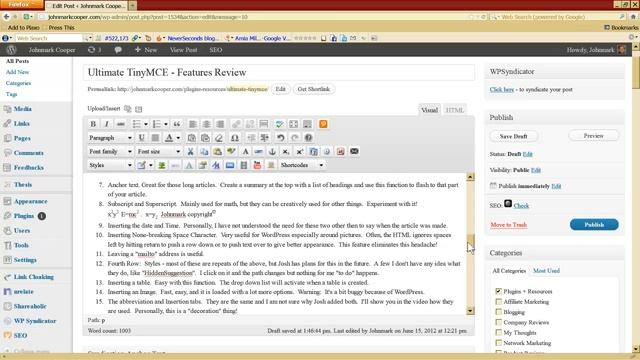This screenshot has width=640, height=360.
Task: Open the Media menu in sidebar
Action: (22, 109)
